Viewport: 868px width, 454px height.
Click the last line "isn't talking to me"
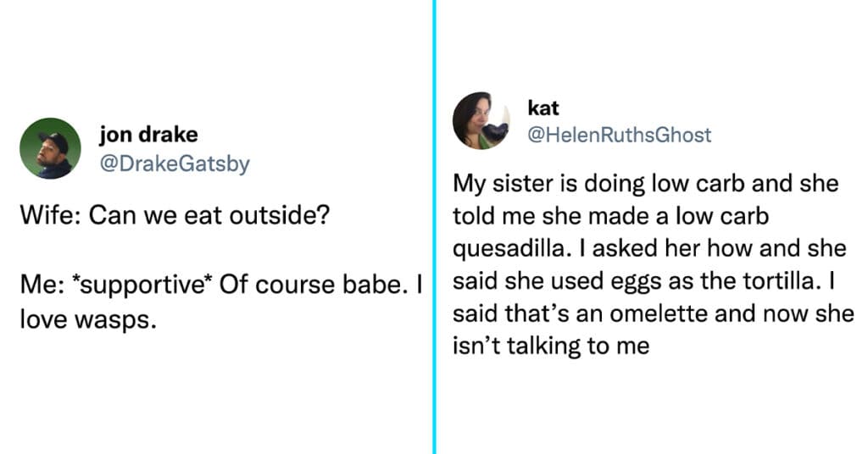(551, 346)
